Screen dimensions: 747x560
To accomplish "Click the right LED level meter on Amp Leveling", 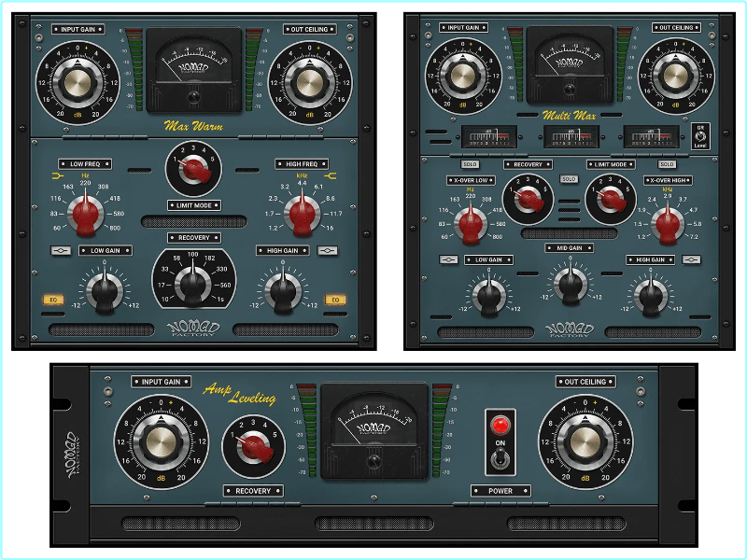I will 441,430.
